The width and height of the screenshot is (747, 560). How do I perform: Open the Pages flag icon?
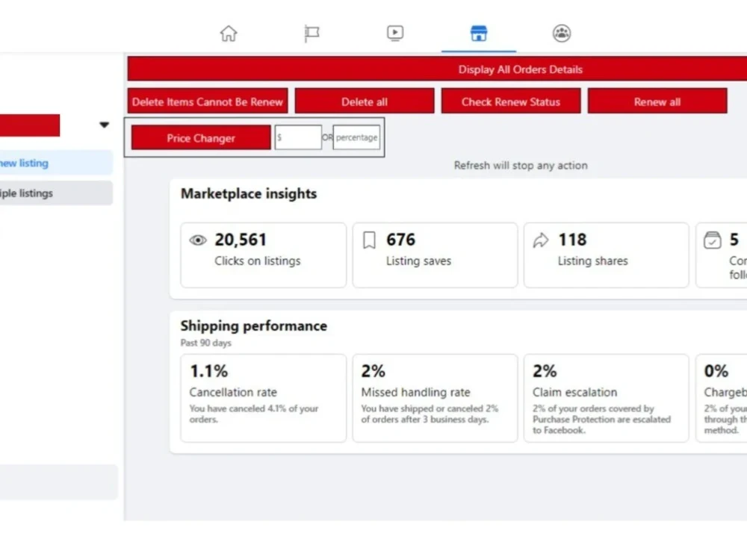coord(311,34)
